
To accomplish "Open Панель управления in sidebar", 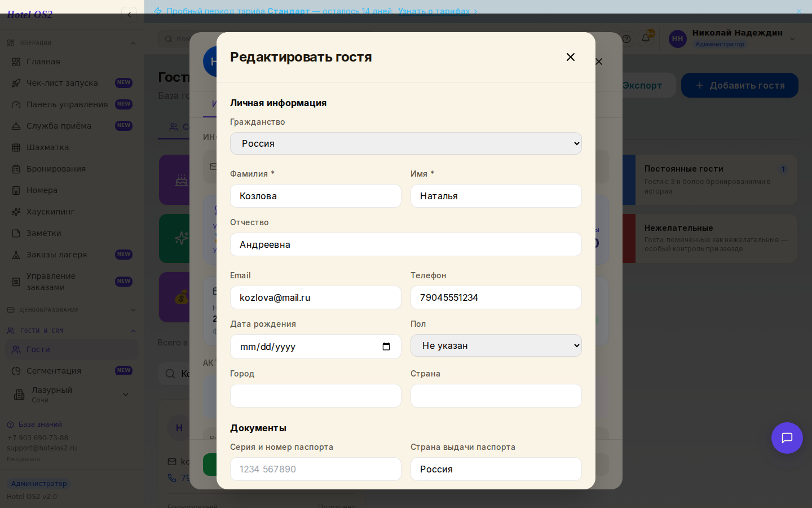I will tap(72, 104).
